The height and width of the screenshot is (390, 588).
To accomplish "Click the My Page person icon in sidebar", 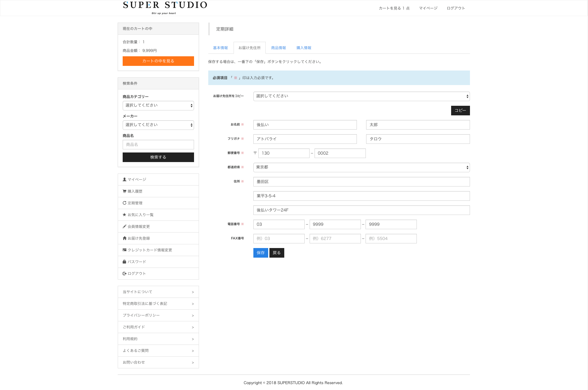I will 125,179.
